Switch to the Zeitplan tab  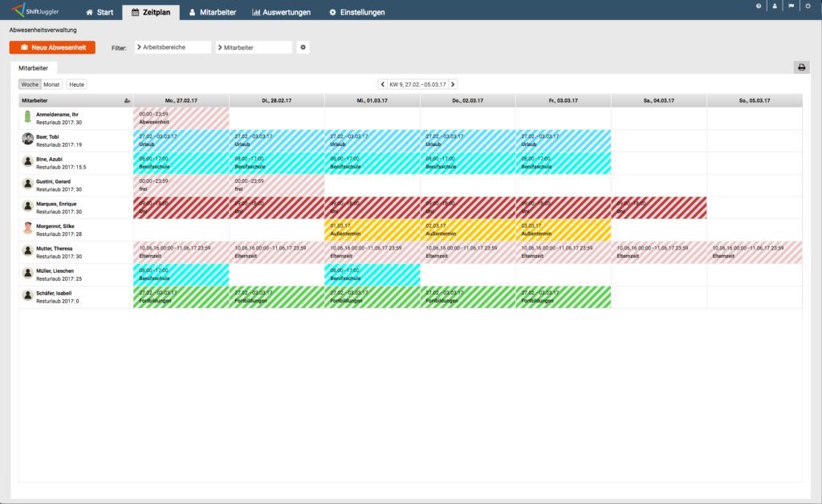click(x=151, y=12)
